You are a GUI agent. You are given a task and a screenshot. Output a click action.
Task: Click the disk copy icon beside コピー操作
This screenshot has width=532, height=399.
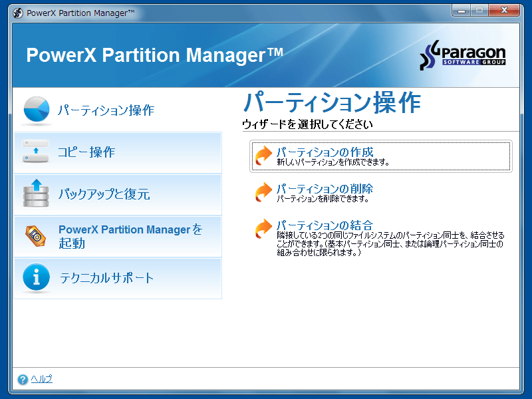36,152
